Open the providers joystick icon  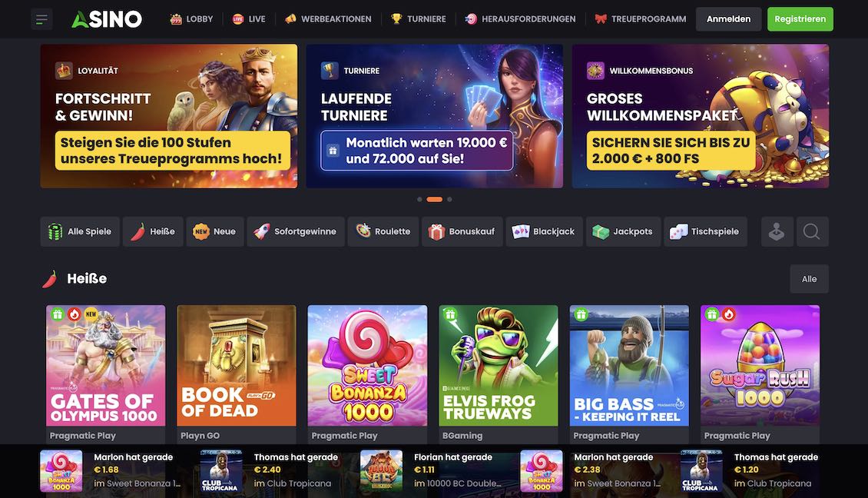pyautogui.click(x=776, y=231)
